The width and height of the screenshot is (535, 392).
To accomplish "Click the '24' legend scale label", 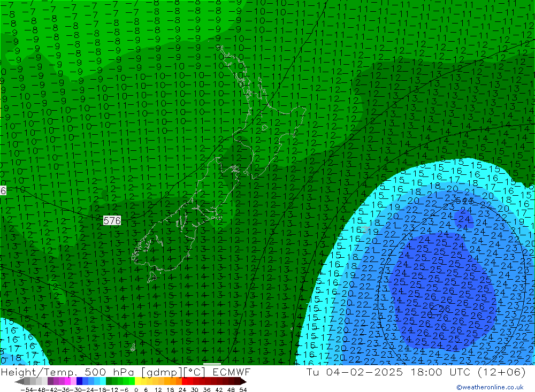I will [x=182, y=390].
